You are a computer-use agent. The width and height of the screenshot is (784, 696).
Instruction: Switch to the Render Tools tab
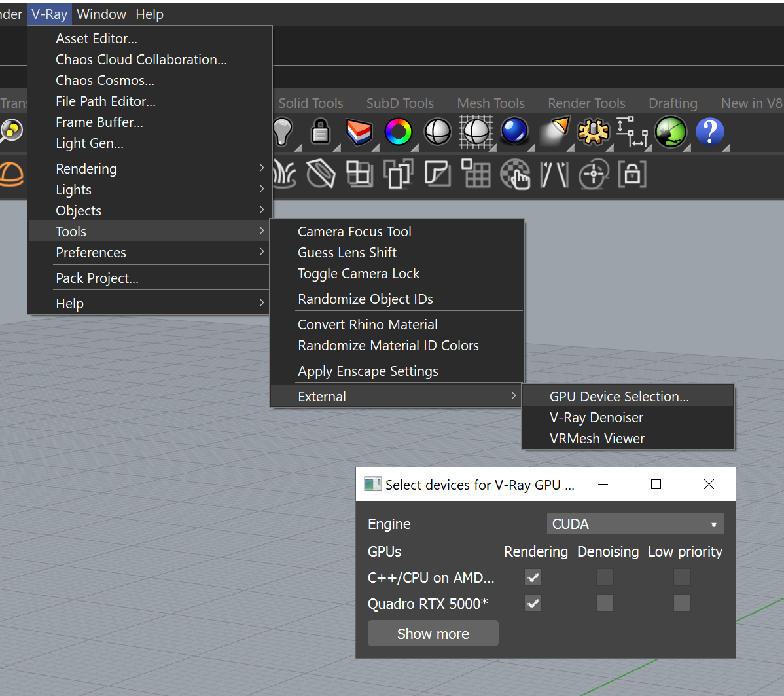coord(586,103)
